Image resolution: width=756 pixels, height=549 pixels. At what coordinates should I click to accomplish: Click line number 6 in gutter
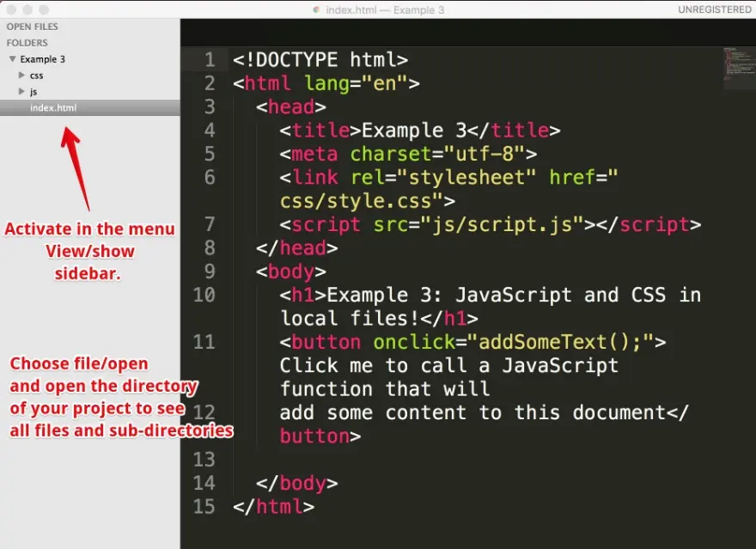click(x=210, y=177)
